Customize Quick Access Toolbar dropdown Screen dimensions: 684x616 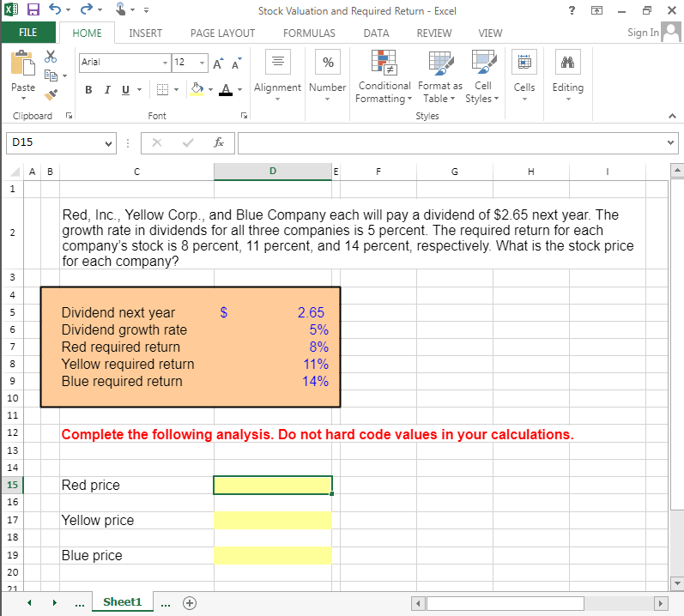coord(146,10)
